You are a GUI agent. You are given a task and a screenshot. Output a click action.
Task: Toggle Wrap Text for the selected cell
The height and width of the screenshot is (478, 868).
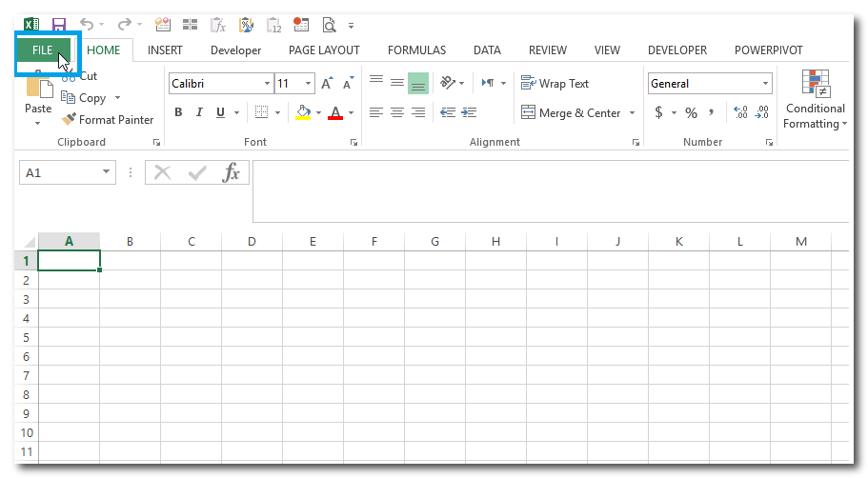click(x=555, y=84)
